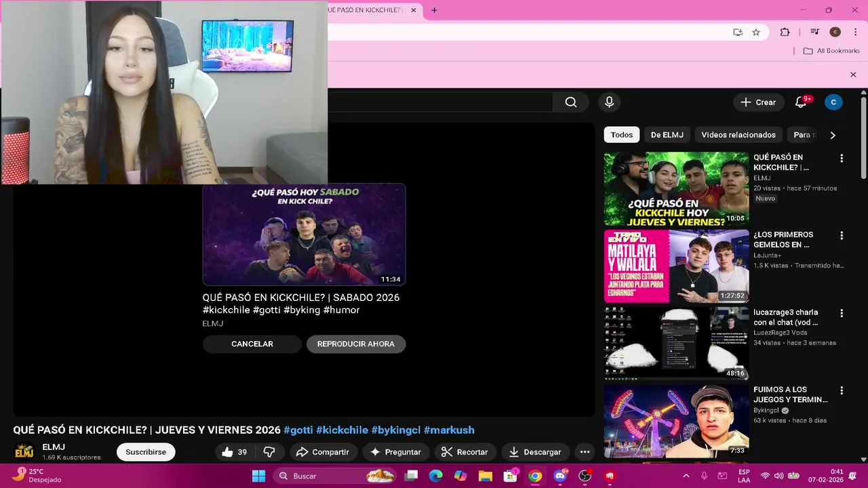Open Chrome three-dot menu
This screenshot has height=488, width=868.
(x=855, y=32)
